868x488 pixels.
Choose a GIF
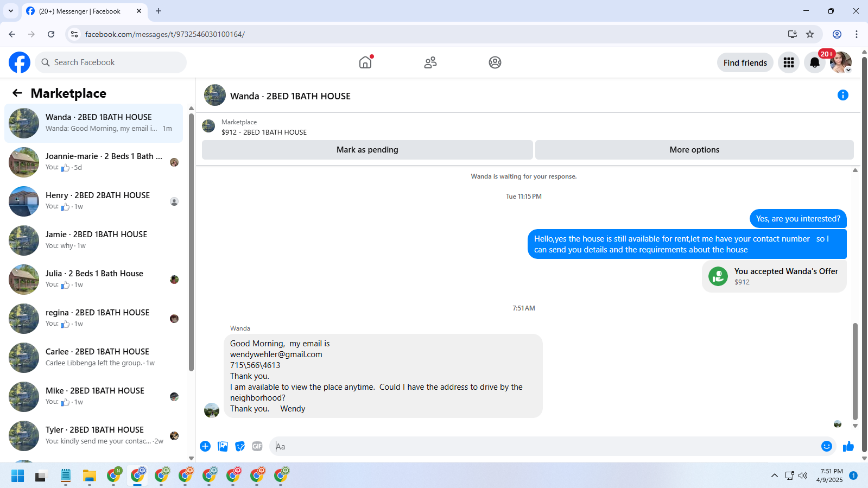(x=257, y=446)
